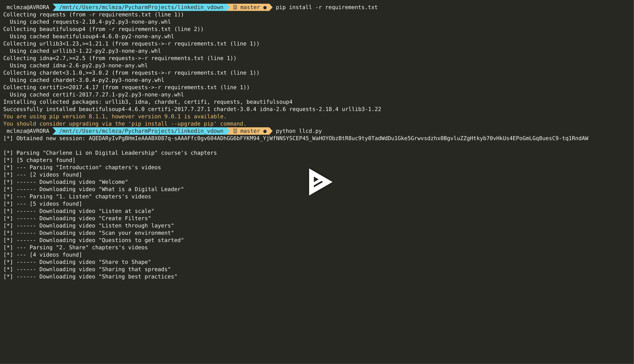Viewport: 634px width, 364px height.
Task: Click the 'Collecting urllib3<1.23,>=1.21.1' line
Action: coord(131,44)
